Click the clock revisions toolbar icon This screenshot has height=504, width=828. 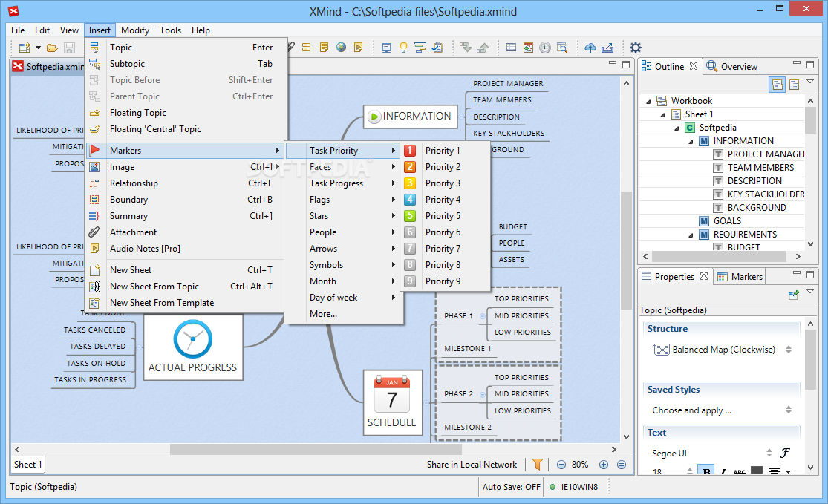[545, 48]
